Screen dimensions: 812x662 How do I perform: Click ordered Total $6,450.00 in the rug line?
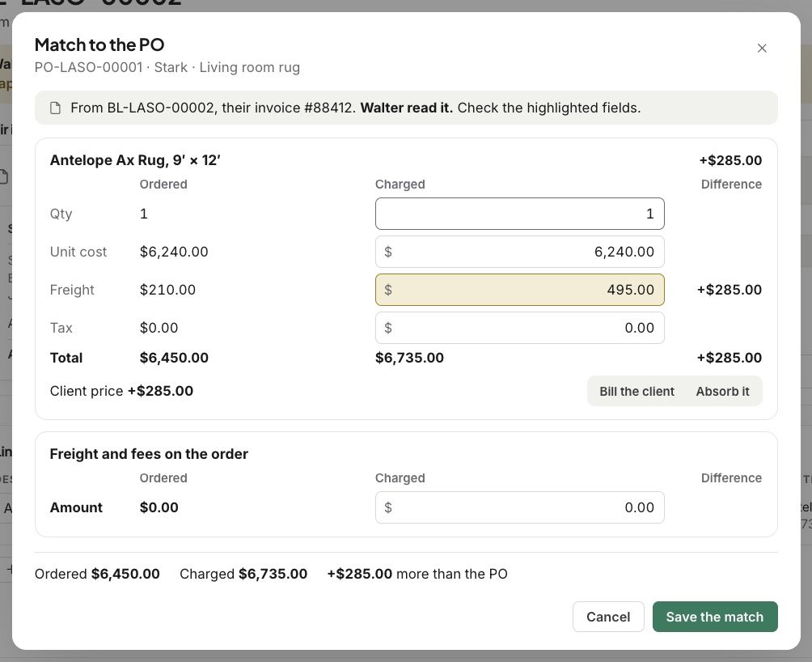pos(174,358)
